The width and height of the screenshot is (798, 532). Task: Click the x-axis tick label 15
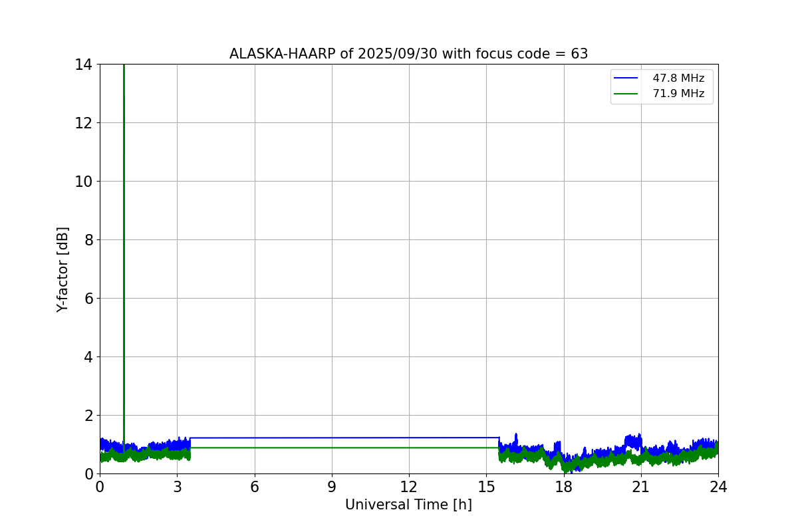pyautogui.click(x=486, y=487)
